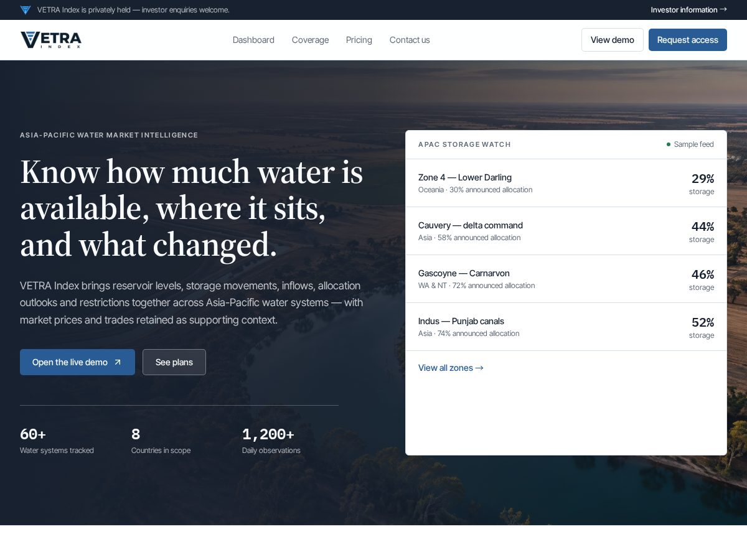The width and height of the screenshot is (747, 560).
Task: Open the Coverage page
Action: click(x=310, y=40)
